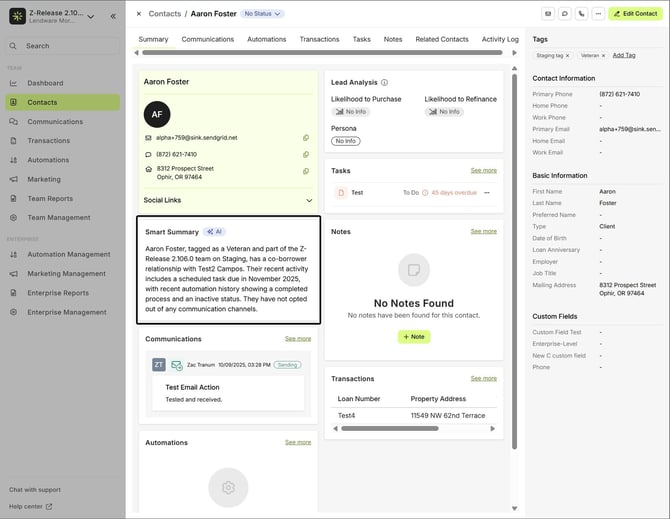Expand the Social Links section
This screenshot has height=519, width=670.
click(x=309, y=200)
